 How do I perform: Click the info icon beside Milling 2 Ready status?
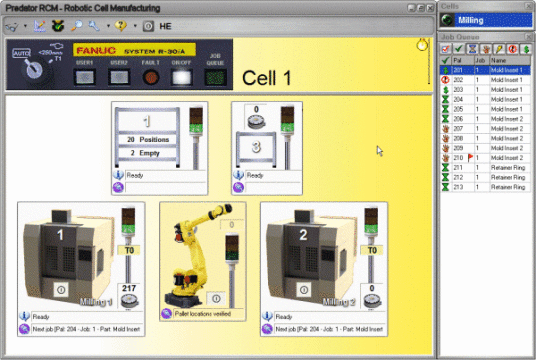click(x=267, y=316)
